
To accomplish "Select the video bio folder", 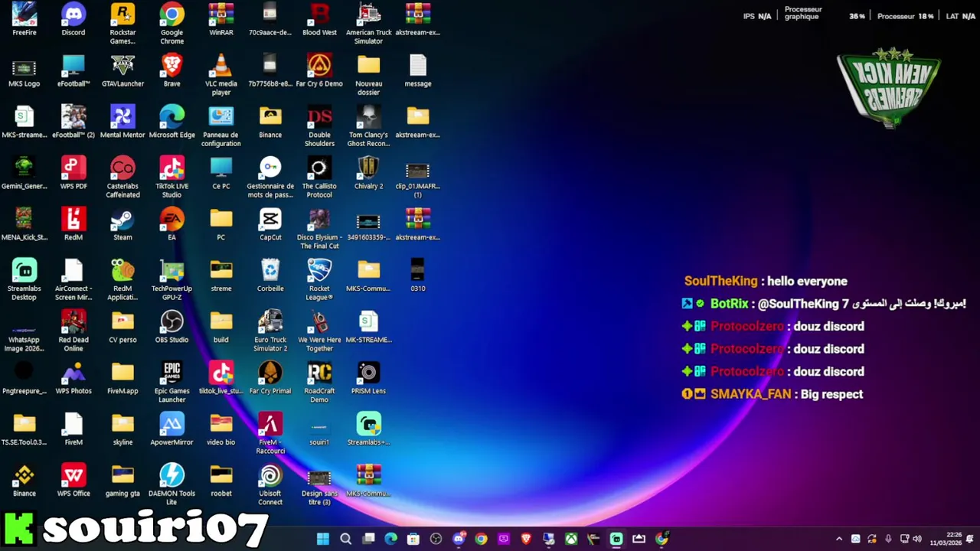I will 221,430.
